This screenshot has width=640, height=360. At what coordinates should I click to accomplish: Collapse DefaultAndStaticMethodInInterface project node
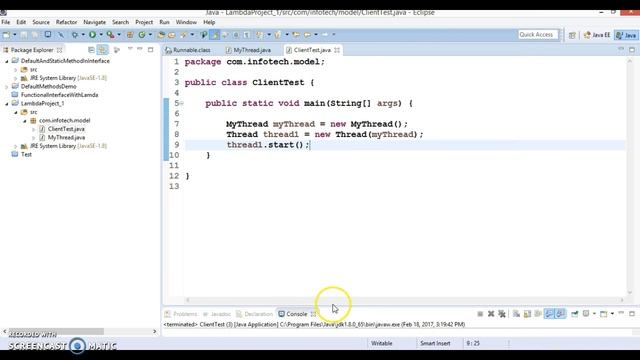[7, 61]
